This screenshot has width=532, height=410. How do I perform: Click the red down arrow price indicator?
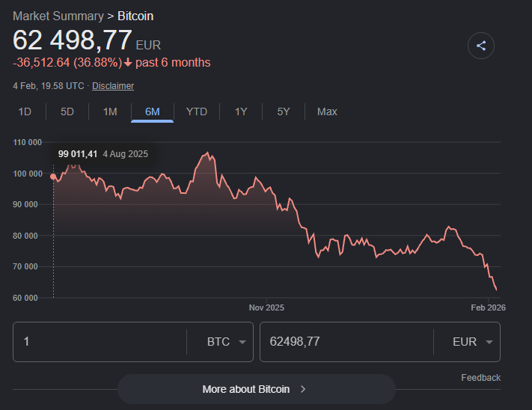point(128,63)
